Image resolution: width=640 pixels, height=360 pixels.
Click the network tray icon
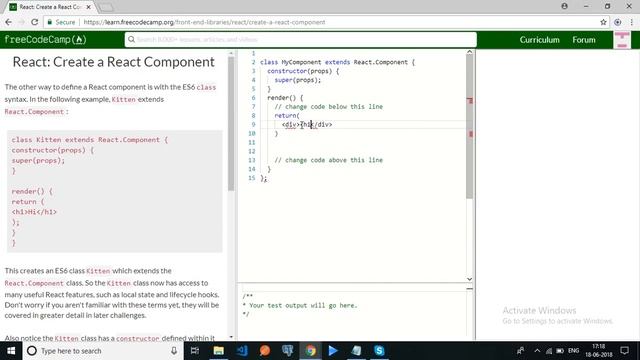tap(549, 351)
